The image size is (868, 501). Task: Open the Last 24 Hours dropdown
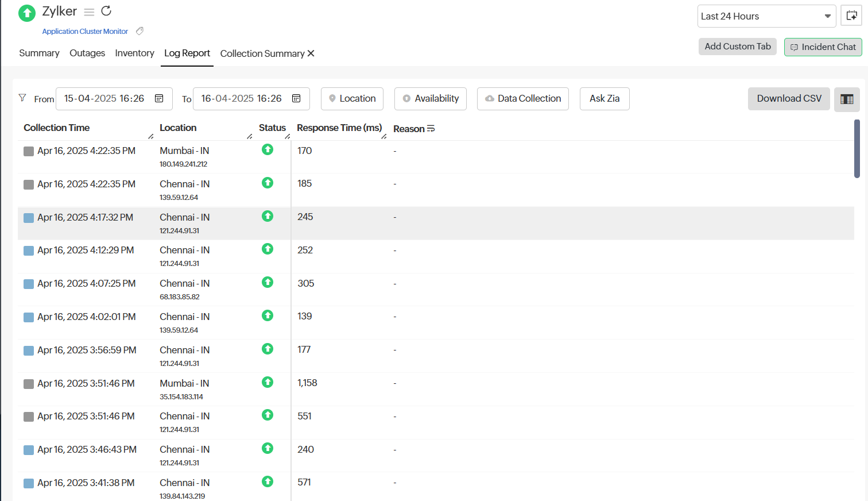tap(766, 16)
